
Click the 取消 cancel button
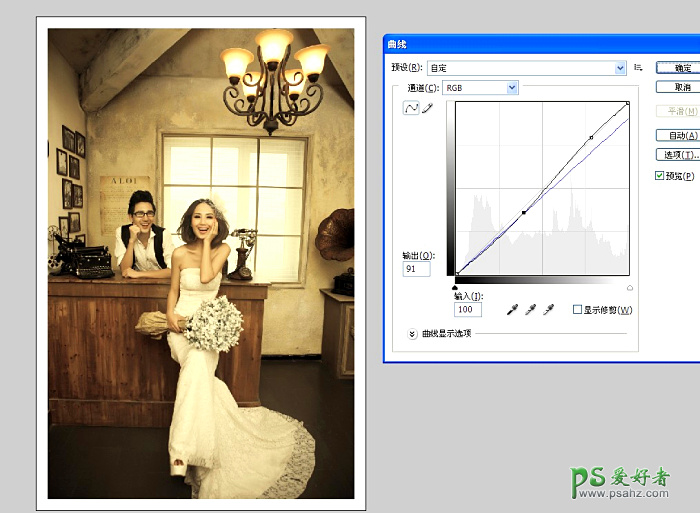click(x=678, y=87)
